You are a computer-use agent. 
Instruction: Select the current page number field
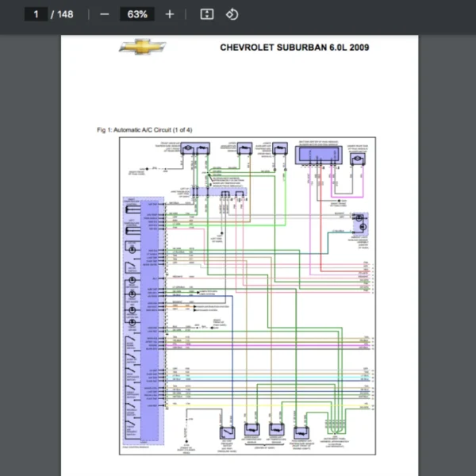click(36, 14)
